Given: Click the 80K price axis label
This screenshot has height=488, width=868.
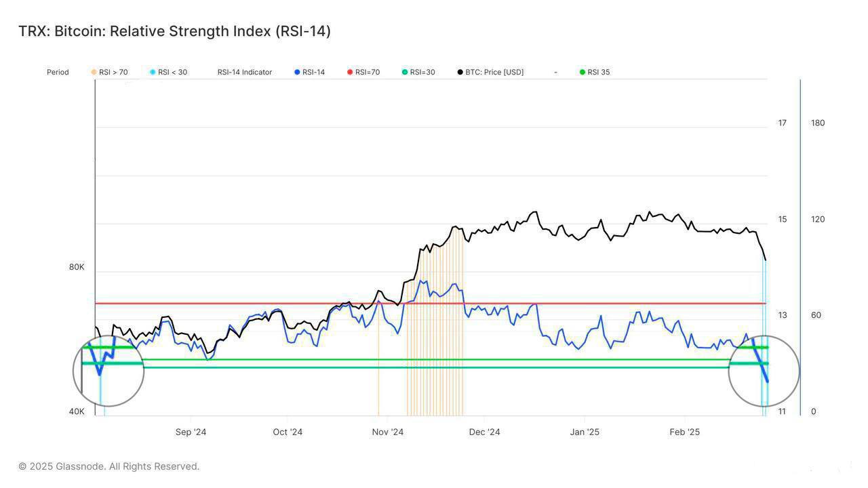Looking at the screenshot, I should coord(77,267).
